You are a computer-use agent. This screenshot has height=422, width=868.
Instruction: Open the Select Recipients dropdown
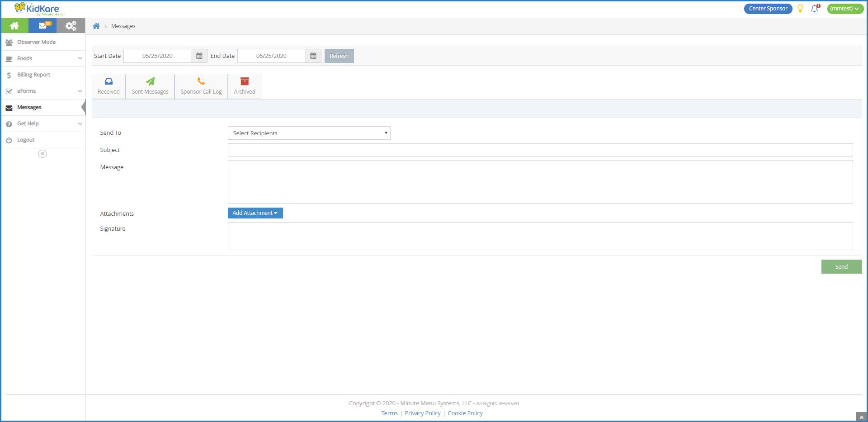pyautogui.click(x=309, y=133)
